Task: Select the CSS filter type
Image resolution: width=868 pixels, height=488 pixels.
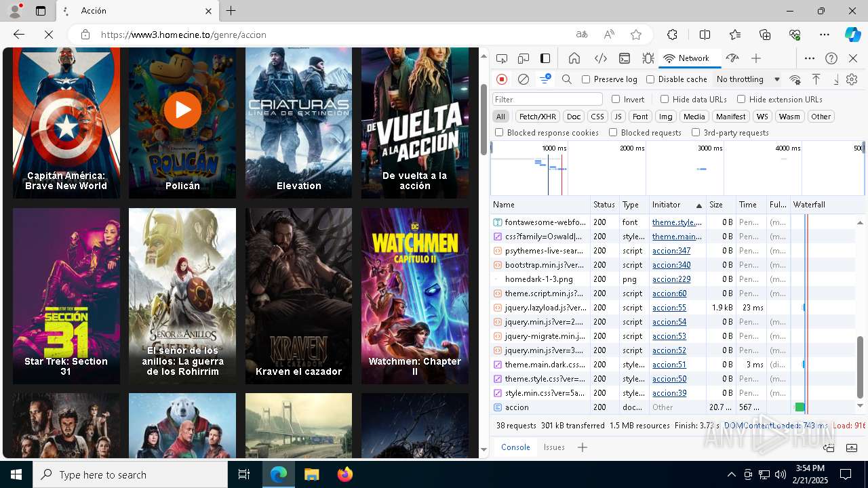Action: tap(597, 117)
